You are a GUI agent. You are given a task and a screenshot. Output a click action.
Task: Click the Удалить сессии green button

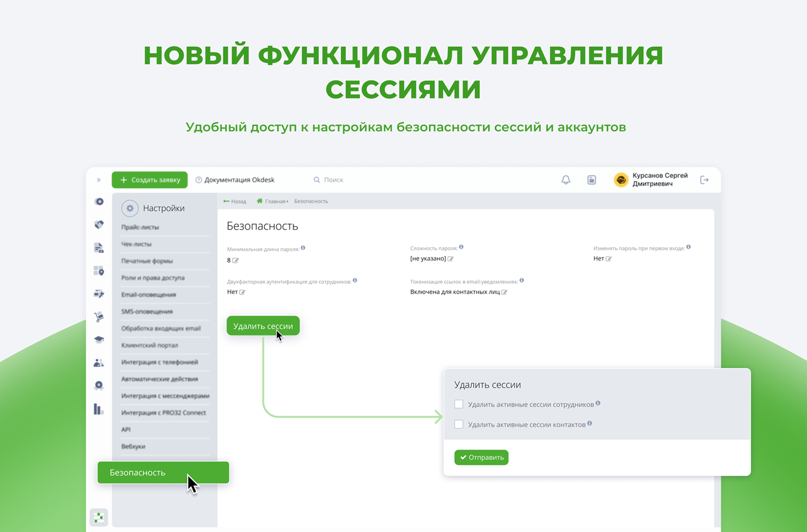point(263,326)
